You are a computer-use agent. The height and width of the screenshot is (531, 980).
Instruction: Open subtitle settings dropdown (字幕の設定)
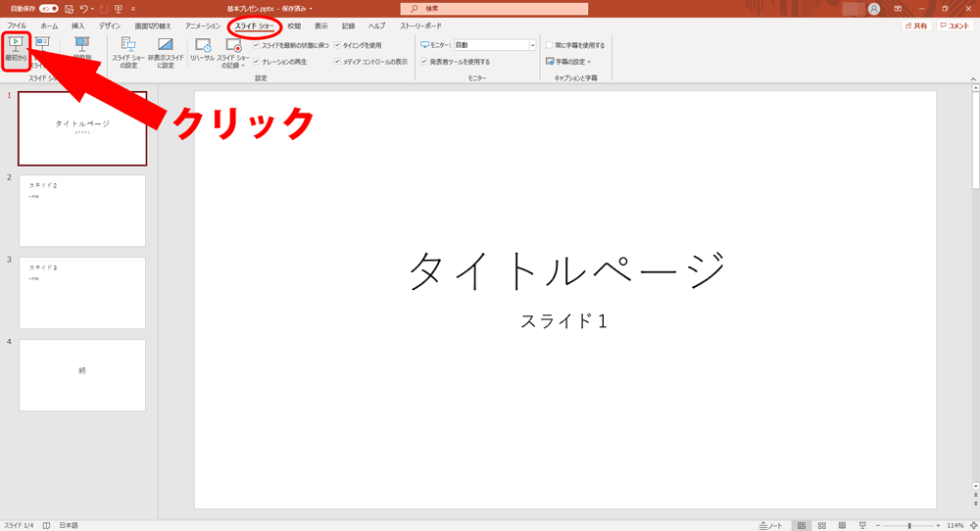pos(568,62)
